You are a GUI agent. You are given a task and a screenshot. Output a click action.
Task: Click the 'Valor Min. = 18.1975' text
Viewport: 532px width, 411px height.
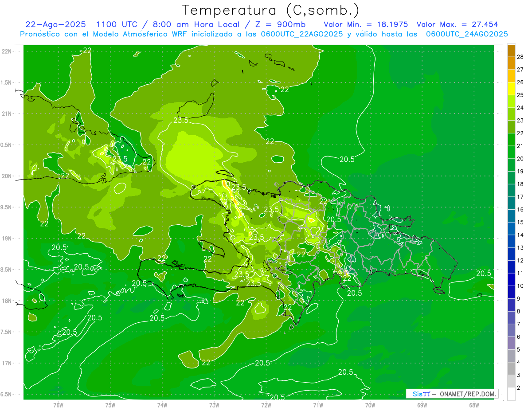tap(366, 25)
